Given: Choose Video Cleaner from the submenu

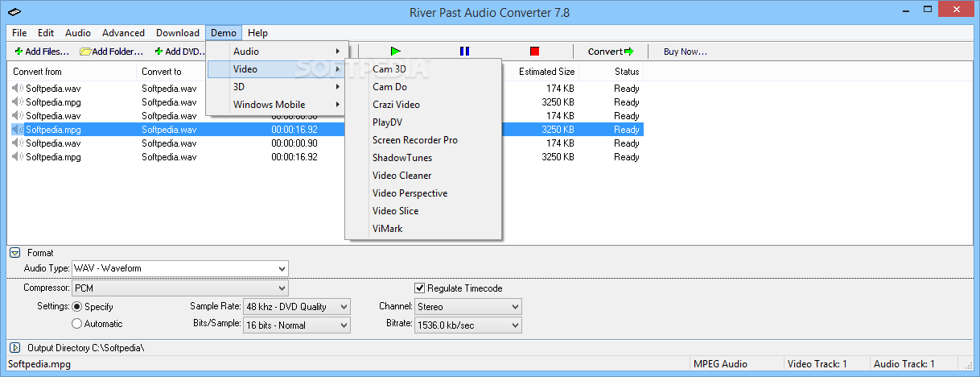Looking at the screenshot, I should click(x=423, y=176).
